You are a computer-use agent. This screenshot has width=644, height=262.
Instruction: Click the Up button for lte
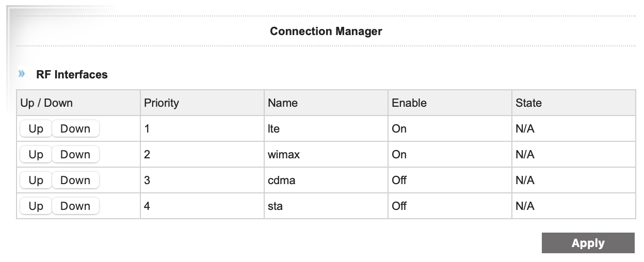coord(36,129)
